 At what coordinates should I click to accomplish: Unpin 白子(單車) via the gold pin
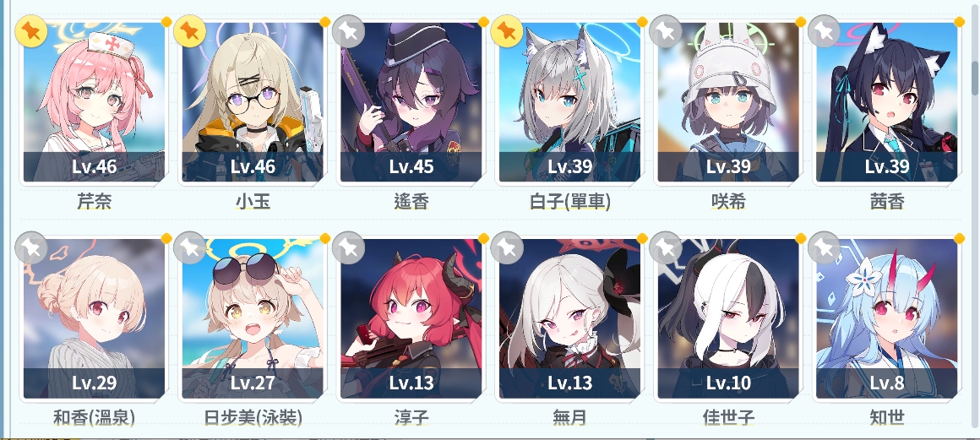(508, 31)
